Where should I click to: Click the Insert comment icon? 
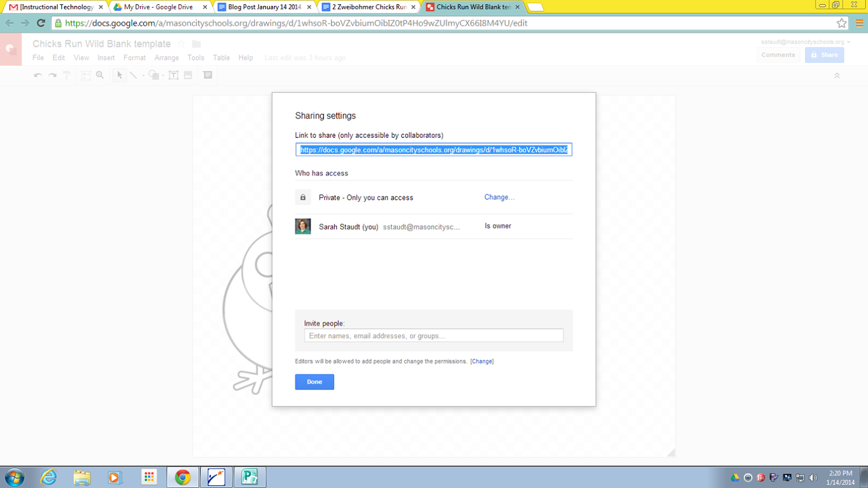click(x=208, y=75)
